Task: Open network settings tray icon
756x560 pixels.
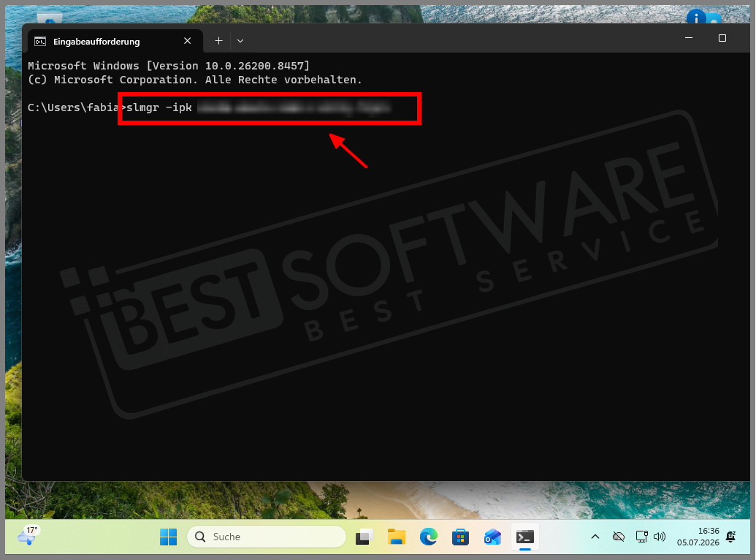Action: pos(642,537)
